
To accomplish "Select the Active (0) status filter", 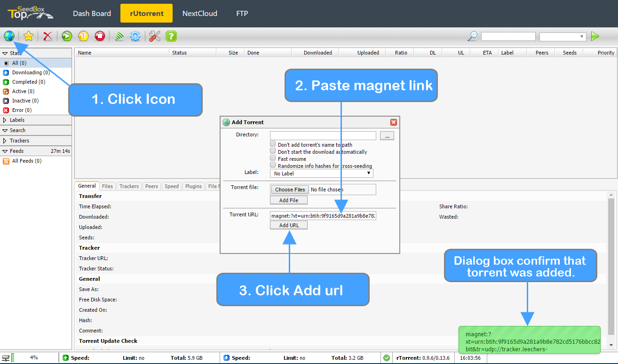I will click(24, 91).
